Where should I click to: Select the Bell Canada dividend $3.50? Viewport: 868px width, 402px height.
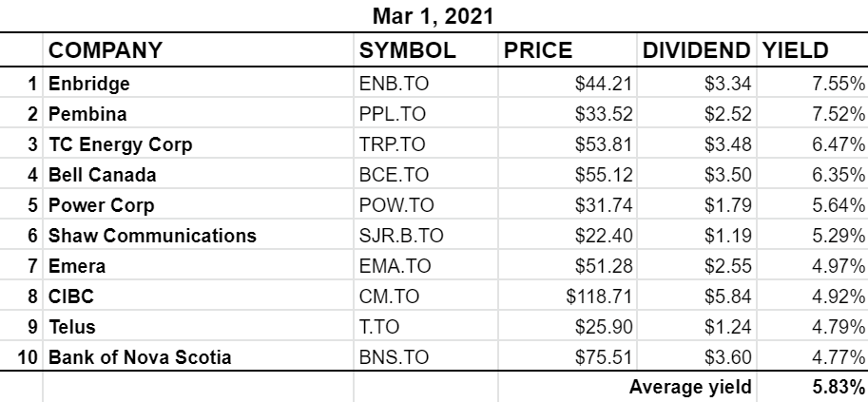click(x=697, y=175)
